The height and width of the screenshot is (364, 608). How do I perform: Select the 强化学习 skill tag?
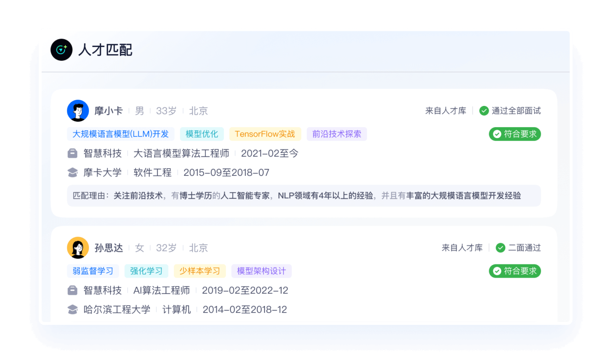tap(146, 271)
